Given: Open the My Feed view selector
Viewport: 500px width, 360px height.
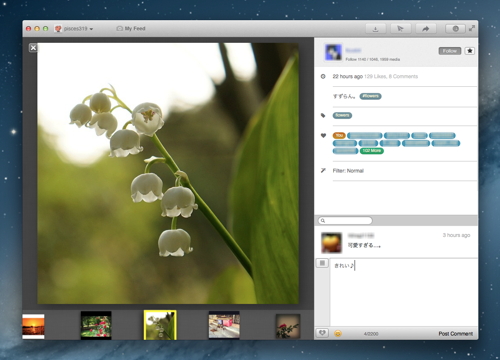Looking at the screenshot, I should tap(131, 29).
